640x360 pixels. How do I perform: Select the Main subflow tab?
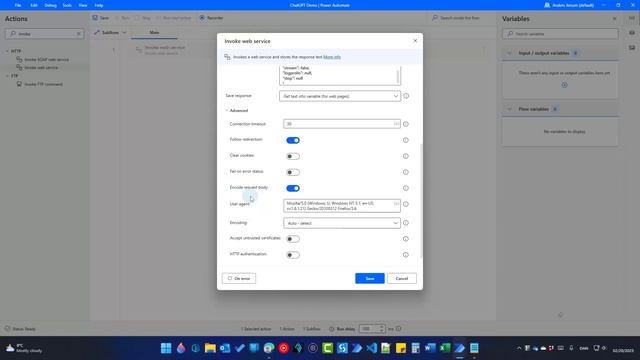coord(154,33)
